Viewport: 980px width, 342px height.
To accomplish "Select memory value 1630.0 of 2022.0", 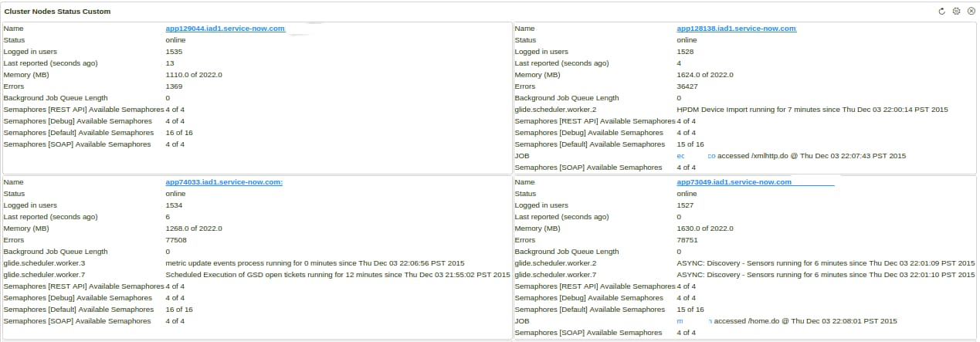I will click(x=705, y=229).
